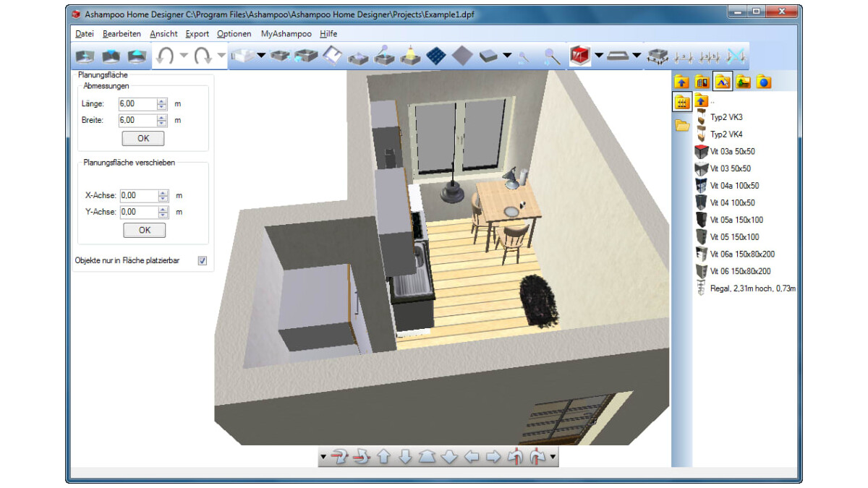Open the dropdown at navigation bar's left end
Image resolution: width=868 pixels, height=488 pixels.
323,457
